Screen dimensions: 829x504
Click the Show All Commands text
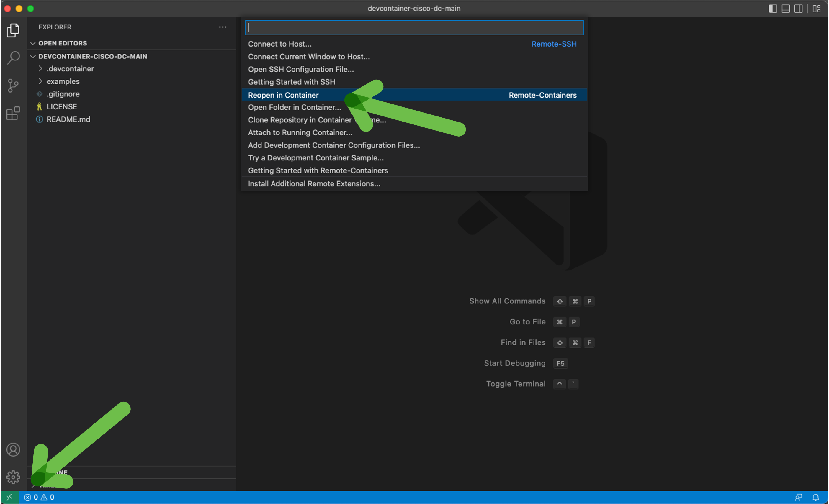click(507, 301)
